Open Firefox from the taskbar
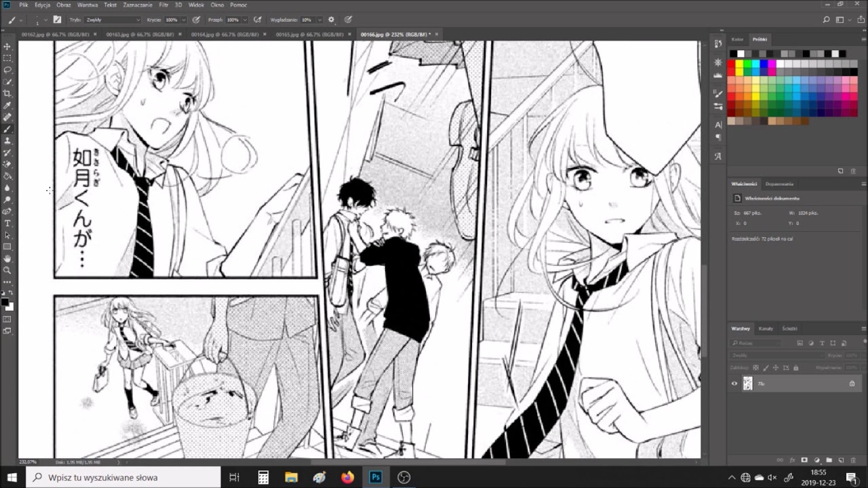The height and width of the screenshot is (488, 868). tap(347, 477)
